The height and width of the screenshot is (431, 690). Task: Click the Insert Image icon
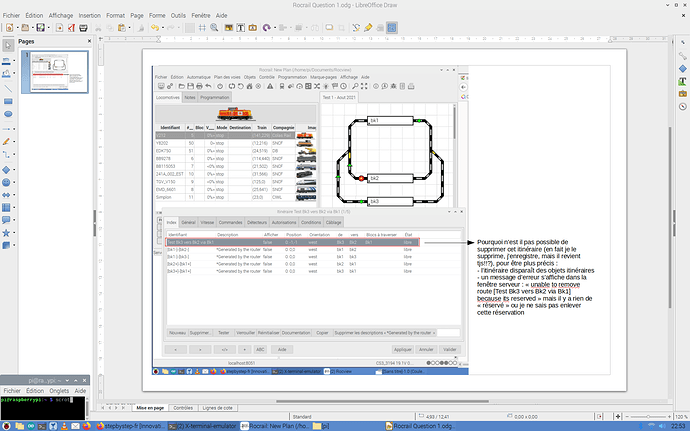click(229, 28)
